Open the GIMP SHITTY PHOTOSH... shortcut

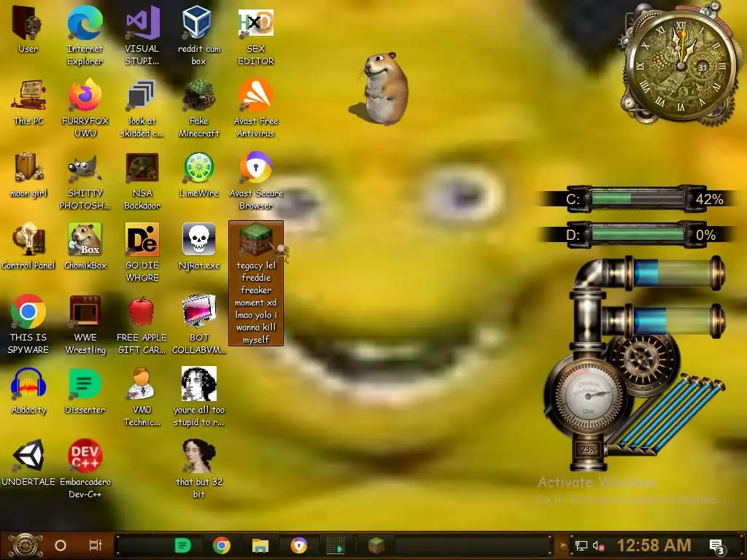[85, 181]
